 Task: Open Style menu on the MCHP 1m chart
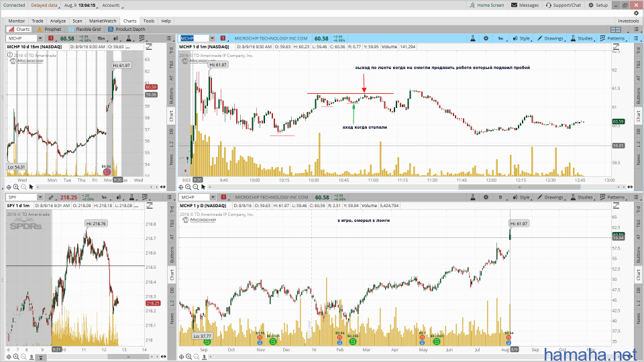coord(522,39)
